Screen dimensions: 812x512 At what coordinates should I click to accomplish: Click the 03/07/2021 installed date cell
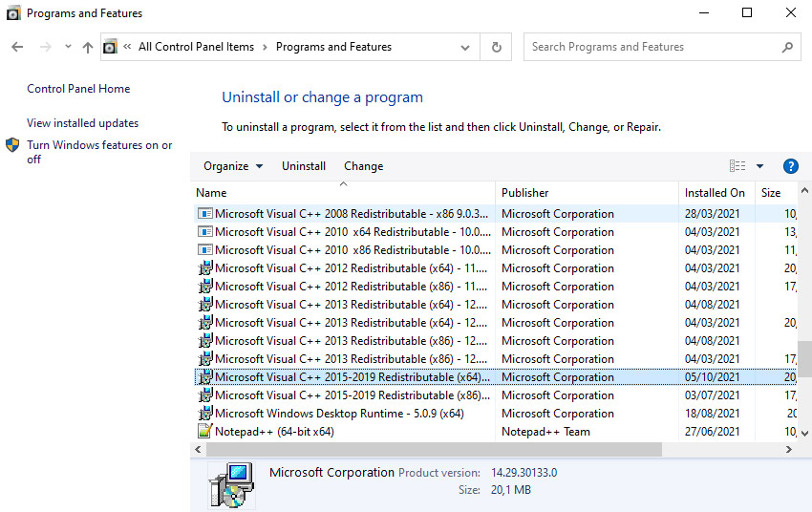point(712,395)
